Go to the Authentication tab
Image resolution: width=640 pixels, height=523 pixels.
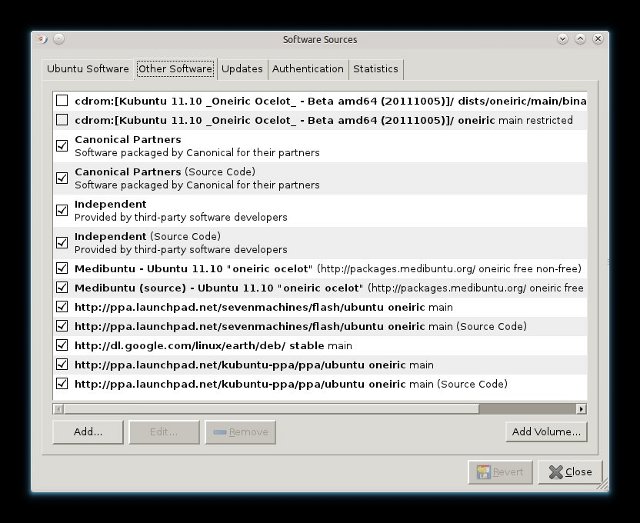[308, 69]
